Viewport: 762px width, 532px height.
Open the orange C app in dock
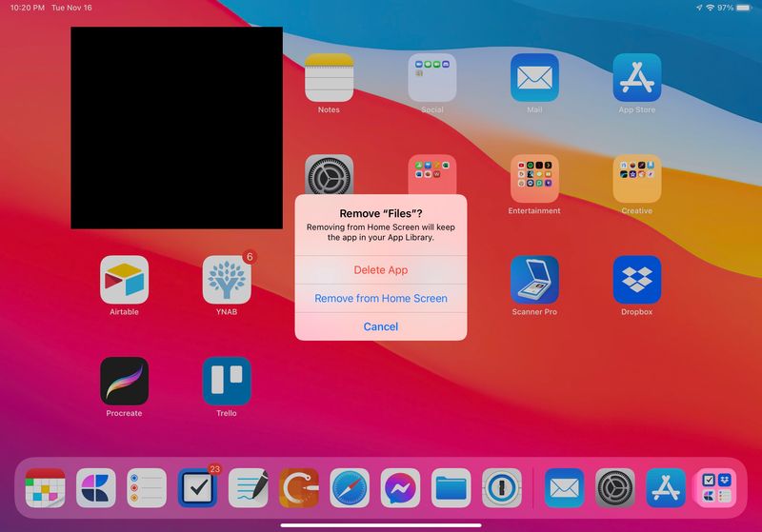coord(299,488)
